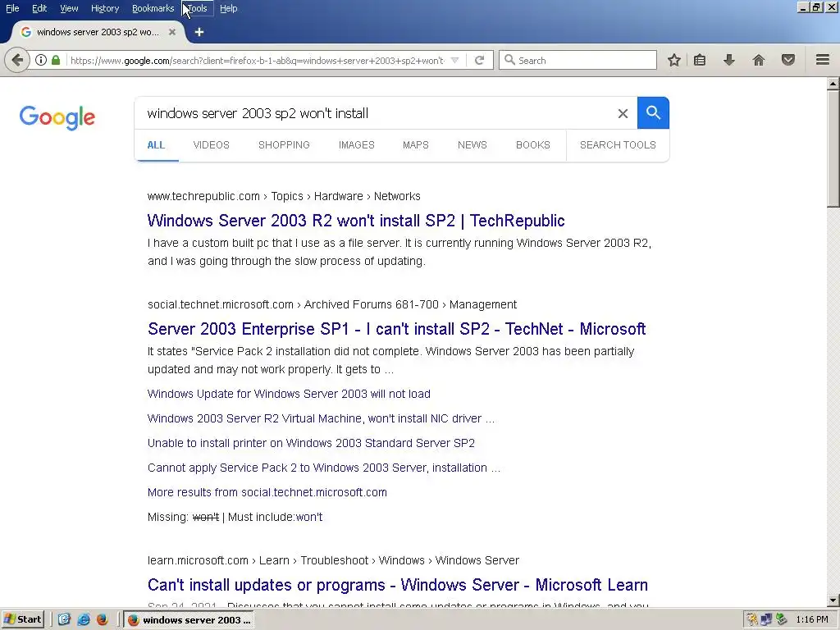The height and width of the screenshot is (630, 840).
Task: Open the downloads arrow icon
Action: coord(728,60)
